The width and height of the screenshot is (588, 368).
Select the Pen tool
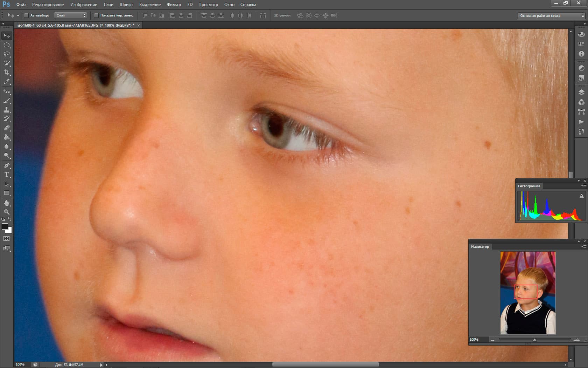pos(7,165)
